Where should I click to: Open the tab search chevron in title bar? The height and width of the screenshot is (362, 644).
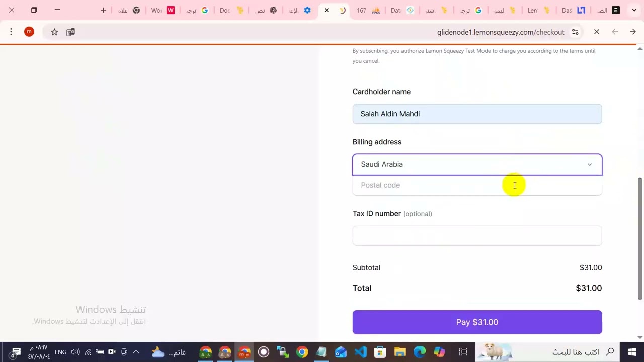point(634,10)
